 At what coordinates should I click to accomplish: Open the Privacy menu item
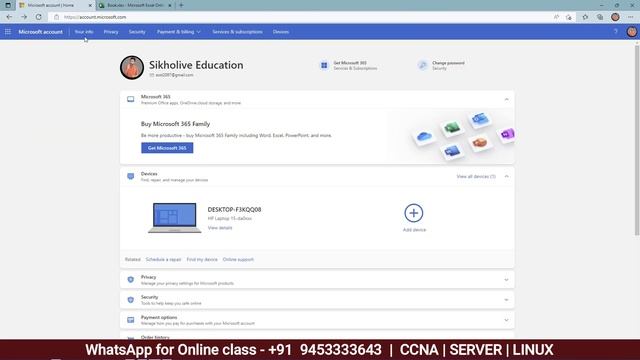pos(111,31)
